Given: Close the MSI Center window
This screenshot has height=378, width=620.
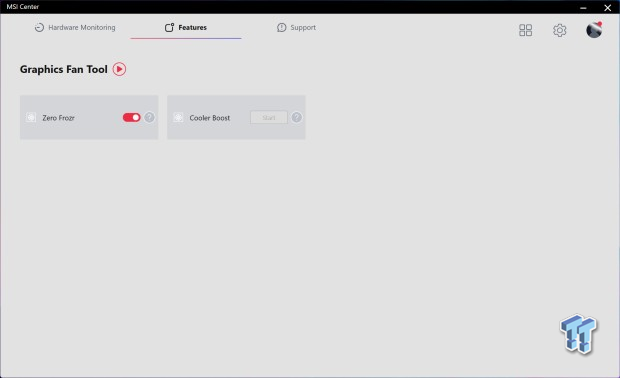Looking at the screenshot, I should 608,8.
